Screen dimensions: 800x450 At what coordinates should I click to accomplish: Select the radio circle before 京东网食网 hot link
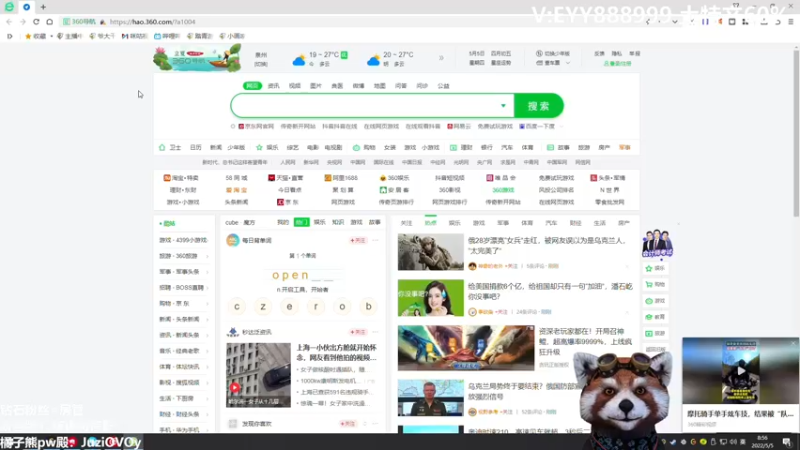pyautogui.click(x=233, y=127)
